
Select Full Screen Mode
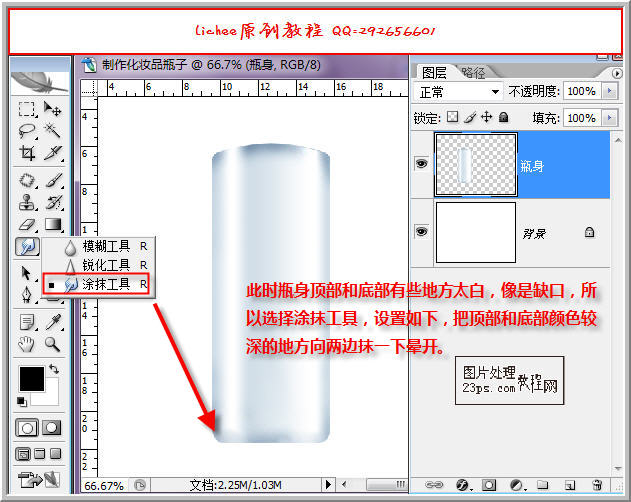click(55, 454)
